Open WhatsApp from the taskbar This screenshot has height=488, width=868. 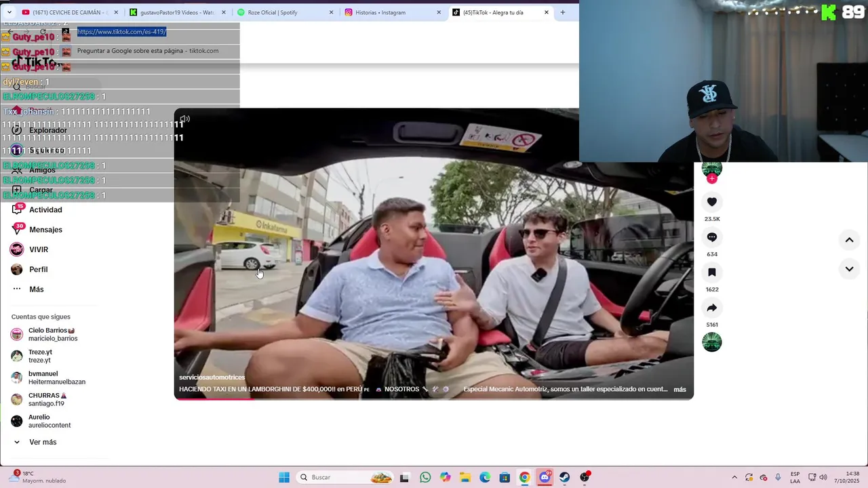click(x=425, y=477)
